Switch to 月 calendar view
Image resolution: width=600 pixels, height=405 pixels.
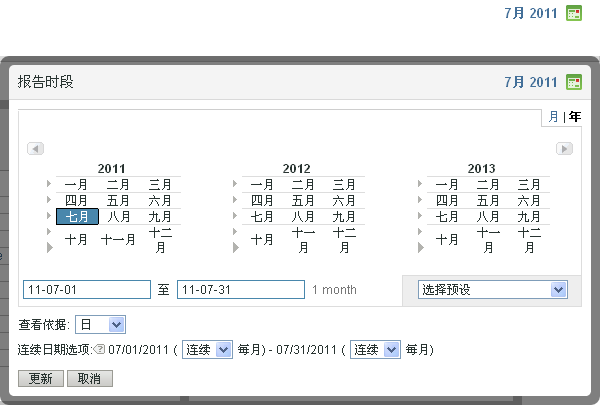[553, 117]
